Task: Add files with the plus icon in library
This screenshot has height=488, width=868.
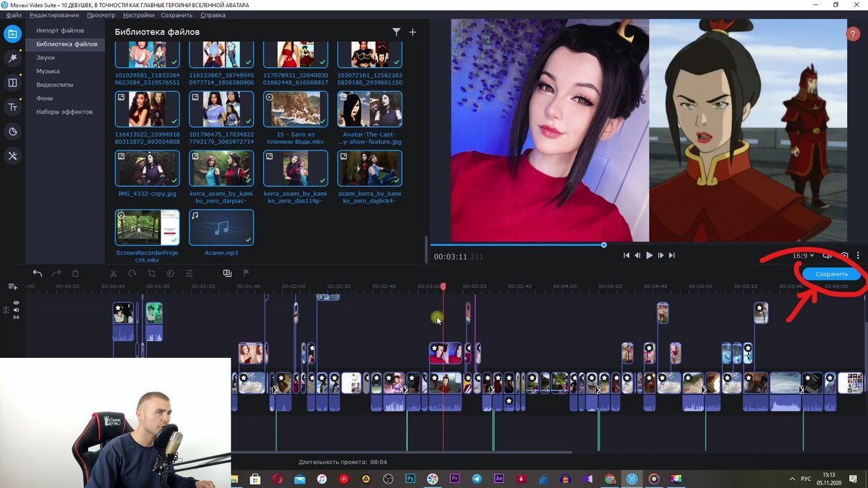Action: (x=413, y=32)
